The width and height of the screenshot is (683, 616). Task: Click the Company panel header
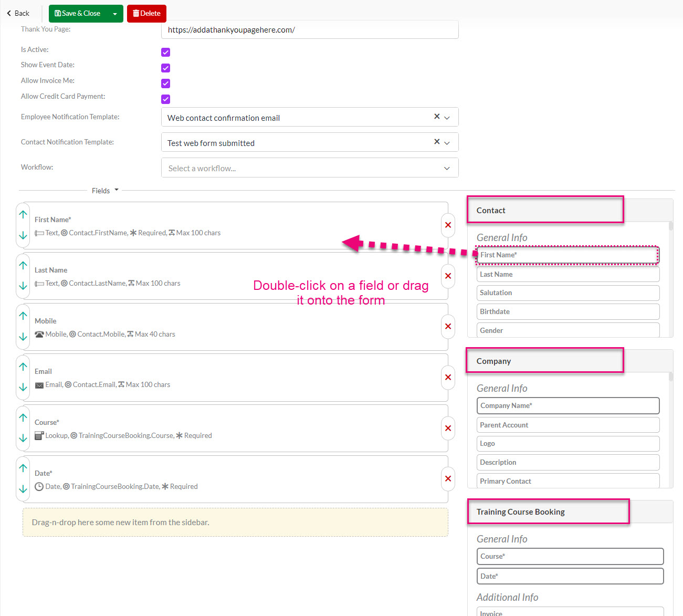click(570, 361)
